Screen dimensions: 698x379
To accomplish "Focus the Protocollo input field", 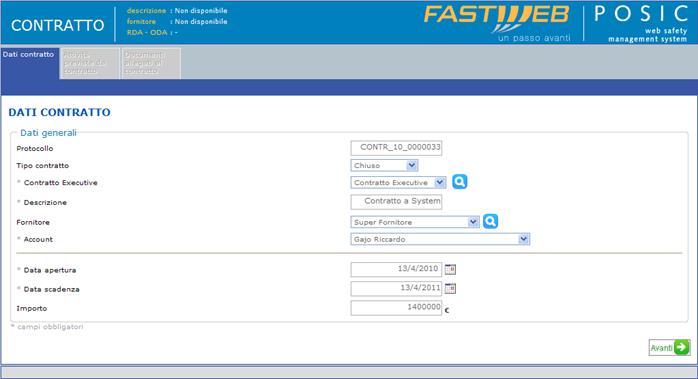I will [x=396, y=148].
